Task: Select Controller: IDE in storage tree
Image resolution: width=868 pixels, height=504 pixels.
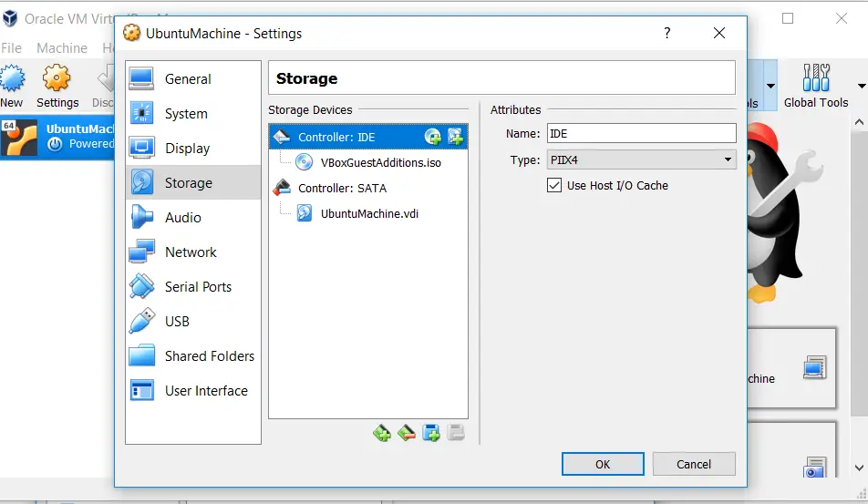Action: pyautogui.click(x=368, y=137)
